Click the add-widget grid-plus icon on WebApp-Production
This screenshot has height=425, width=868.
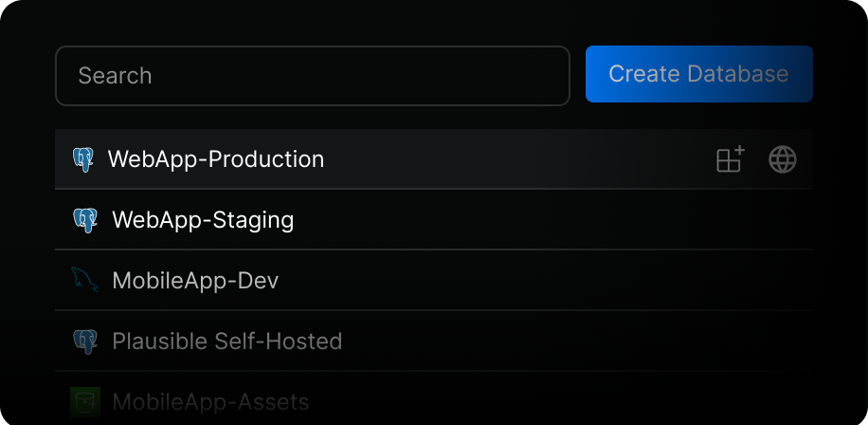[731, 159]
